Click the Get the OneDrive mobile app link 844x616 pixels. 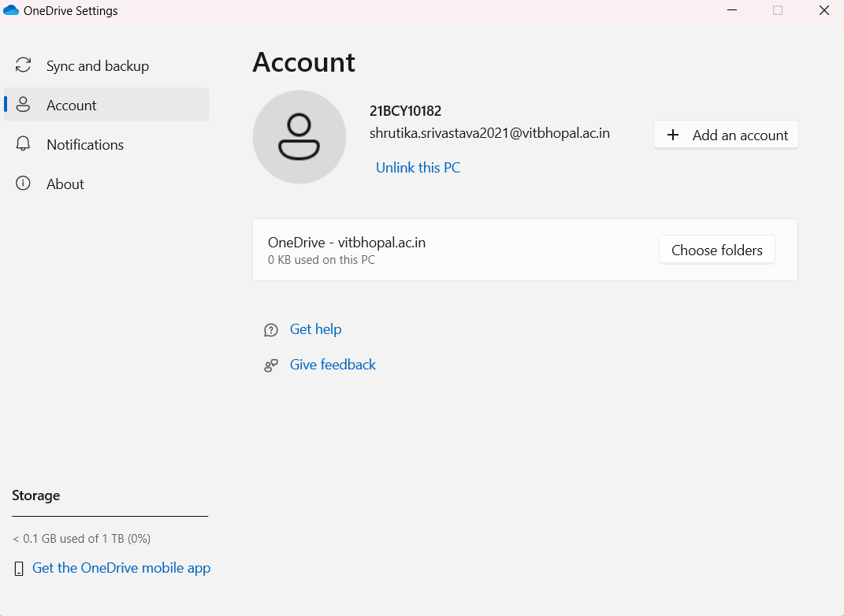(121, 568)
